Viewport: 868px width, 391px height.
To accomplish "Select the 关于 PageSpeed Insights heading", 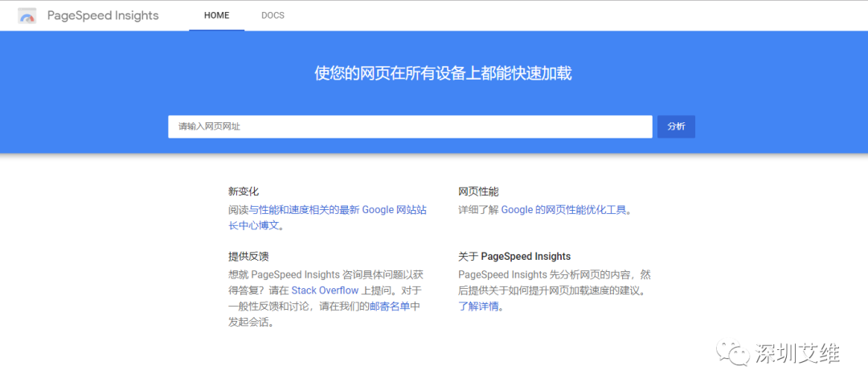I will click(x=514, y=257).
